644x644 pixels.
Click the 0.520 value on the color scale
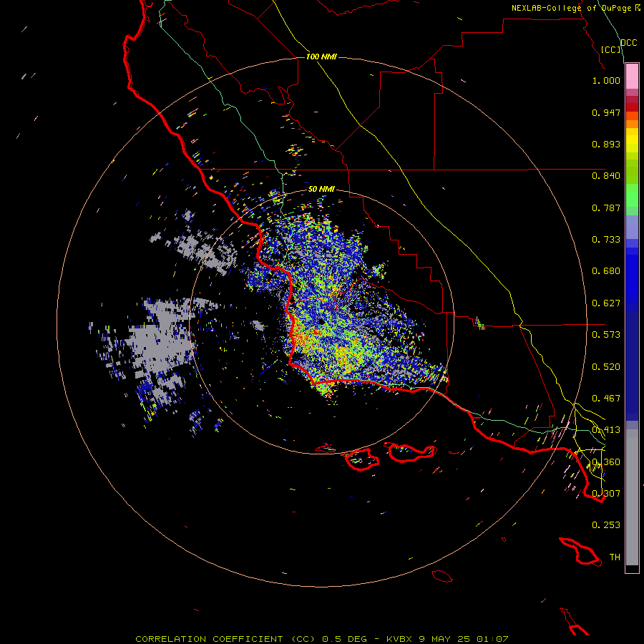point(606,367)
